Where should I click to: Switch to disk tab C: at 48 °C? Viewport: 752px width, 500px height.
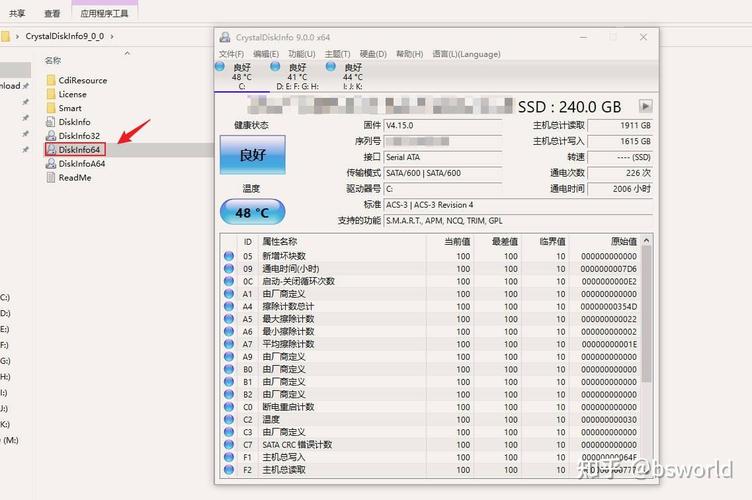242,77
